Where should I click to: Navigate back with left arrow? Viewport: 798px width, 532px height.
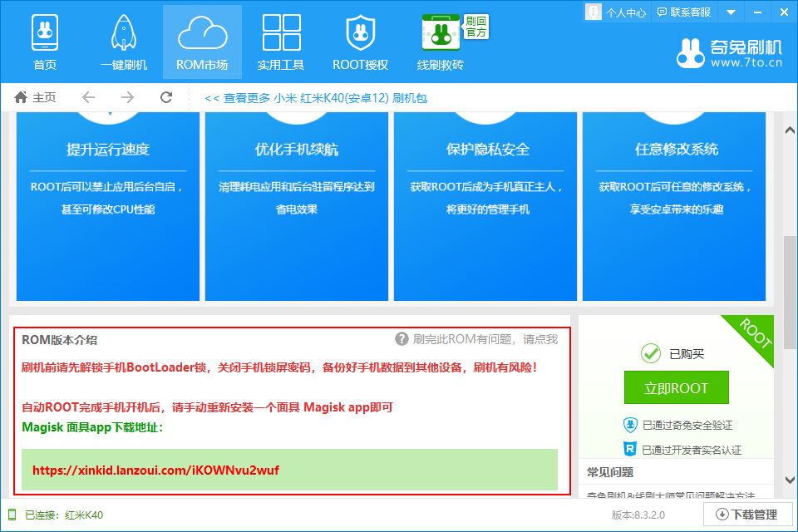(x=89, y=97)
